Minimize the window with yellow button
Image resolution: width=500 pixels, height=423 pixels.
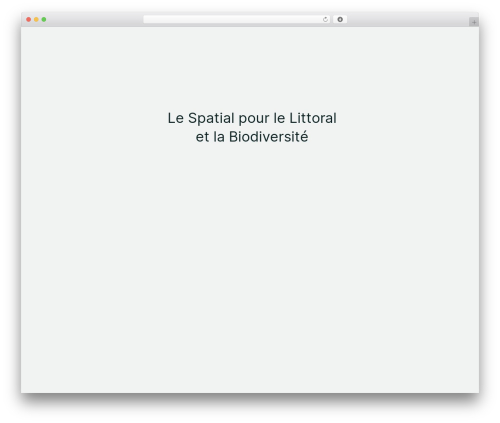pos(36,19)
